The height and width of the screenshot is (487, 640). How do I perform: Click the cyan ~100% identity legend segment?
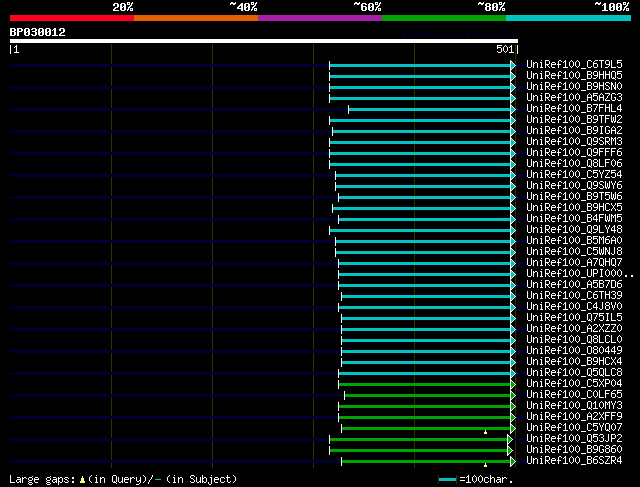pyautogui.click(x=569, y=18)
